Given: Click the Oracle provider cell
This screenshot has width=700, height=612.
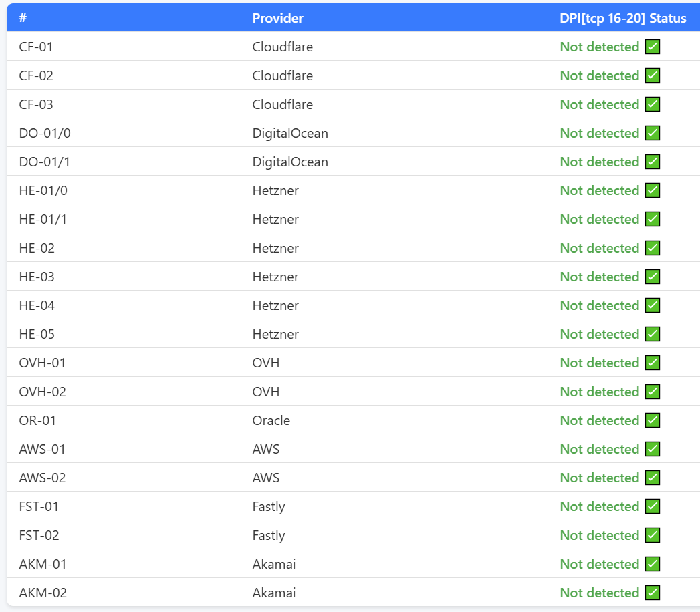Looking at the screenshot, I should click(271, 420).
